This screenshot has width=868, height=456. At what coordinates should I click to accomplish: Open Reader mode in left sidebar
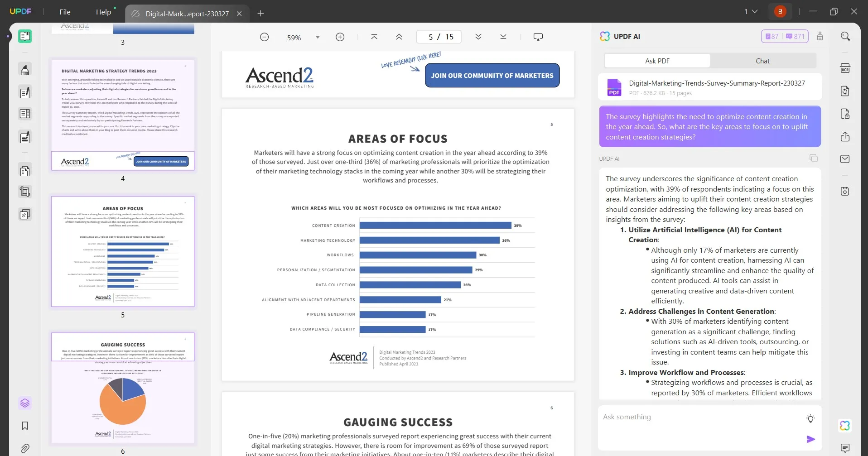[25, 36]
